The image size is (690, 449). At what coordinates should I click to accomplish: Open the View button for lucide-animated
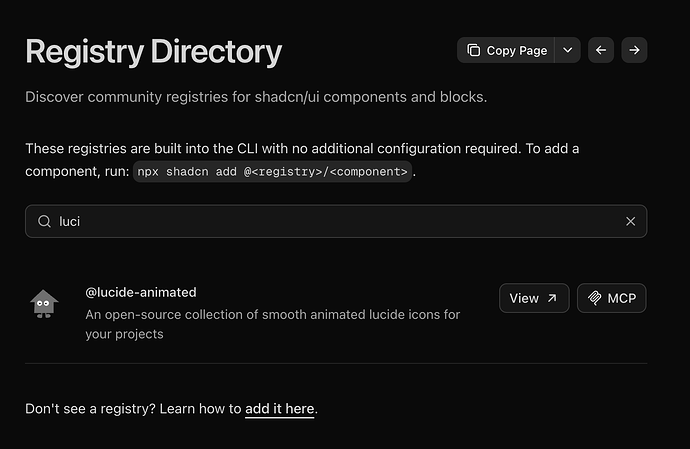(533, 298)
